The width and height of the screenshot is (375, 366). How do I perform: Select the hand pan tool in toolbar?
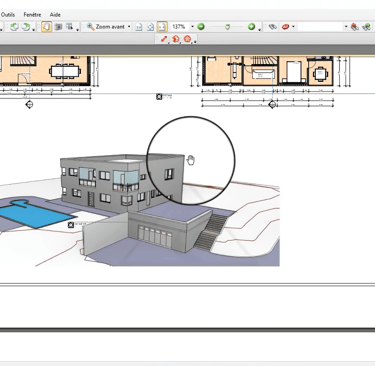point(47,27)
